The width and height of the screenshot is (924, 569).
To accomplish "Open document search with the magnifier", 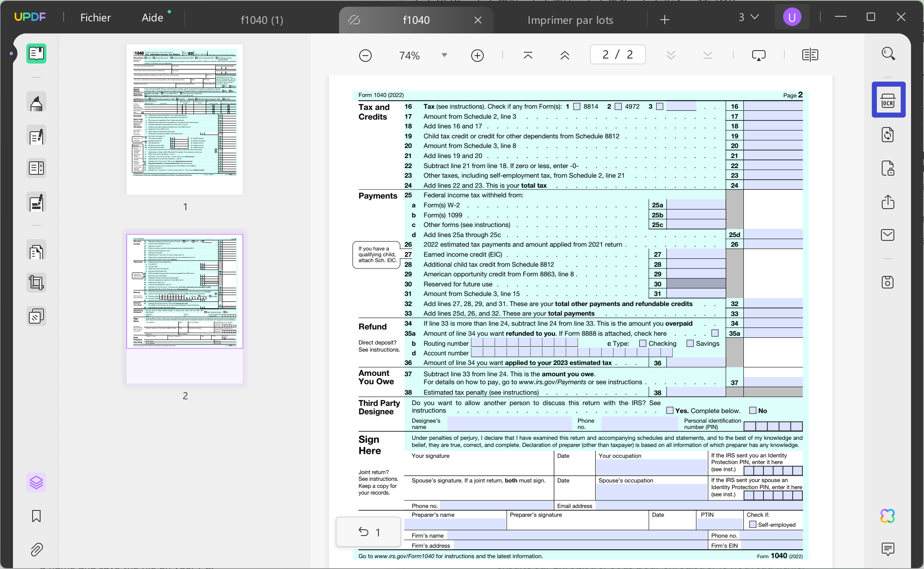I will [888, 54].
